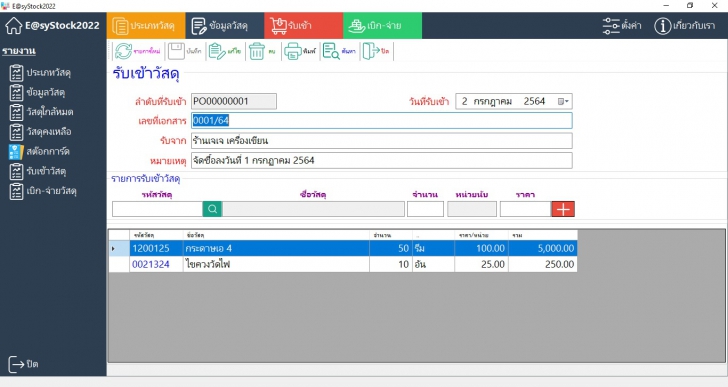Click the หมายเหตุ remarks field
The width and height of the screenshot is (728, 387).
click(382, 161)
